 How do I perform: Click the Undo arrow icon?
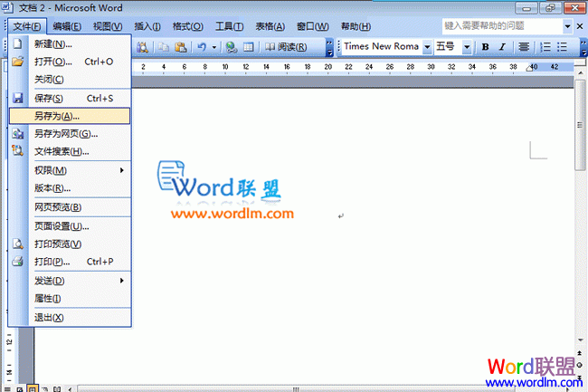pos(202,47)
